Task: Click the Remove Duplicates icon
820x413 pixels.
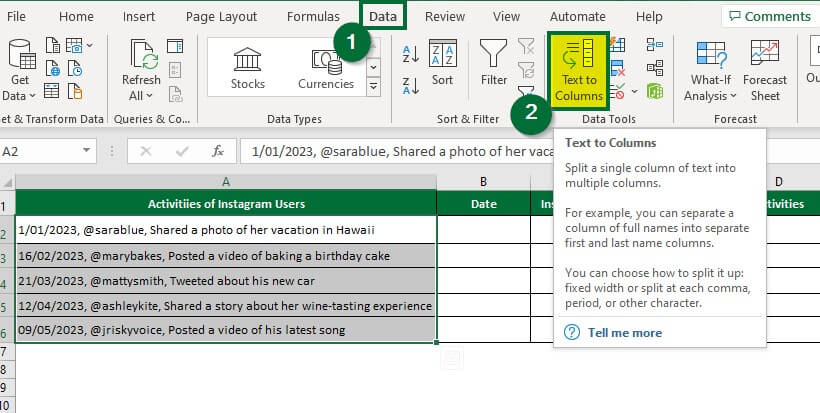Action: [x=618, y=68]
